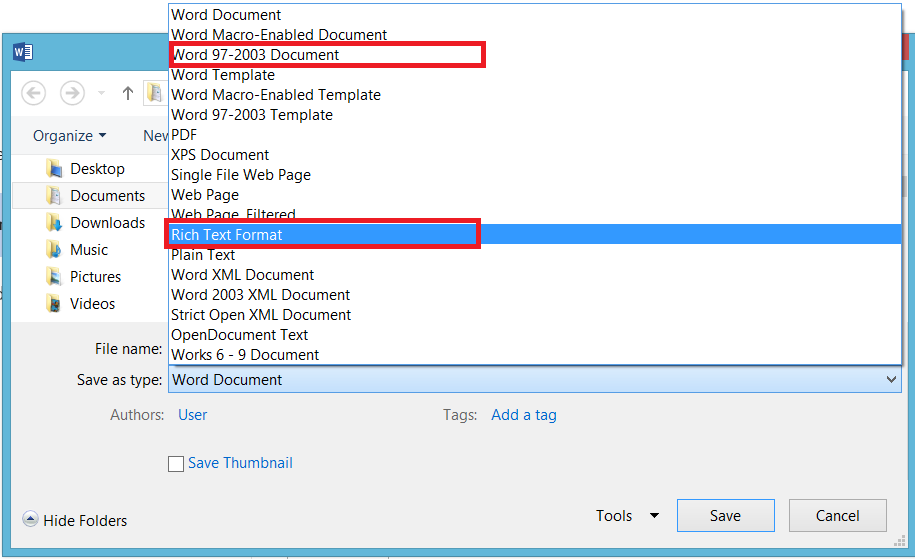This screenshot has width=915, height=559.
Task: Click Add a tag link
Action: pyautogui.click(x=523, y=415)
